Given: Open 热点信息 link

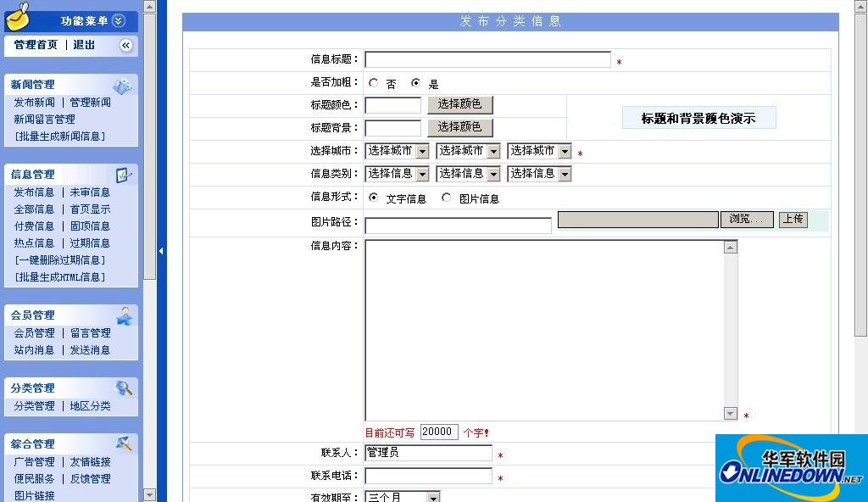Looking at the screenshot, I should (x=34, y=243).
